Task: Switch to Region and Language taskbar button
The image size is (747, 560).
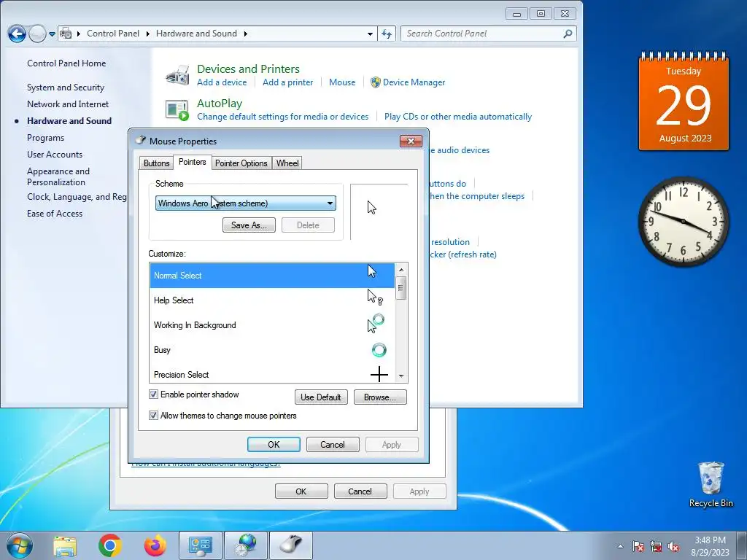Action: (246, 545)
